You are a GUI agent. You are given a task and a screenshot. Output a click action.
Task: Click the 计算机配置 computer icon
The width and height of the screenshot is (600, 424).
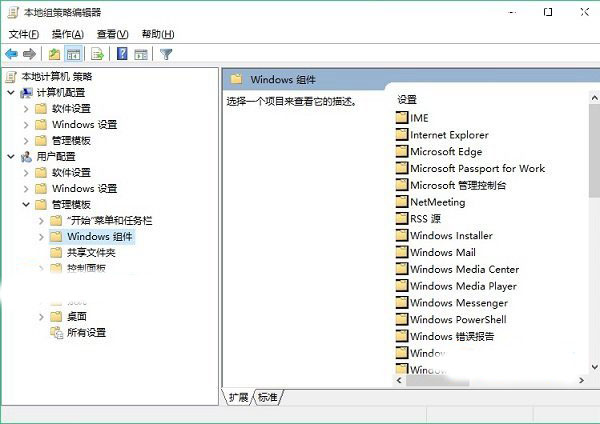point(26,93)
